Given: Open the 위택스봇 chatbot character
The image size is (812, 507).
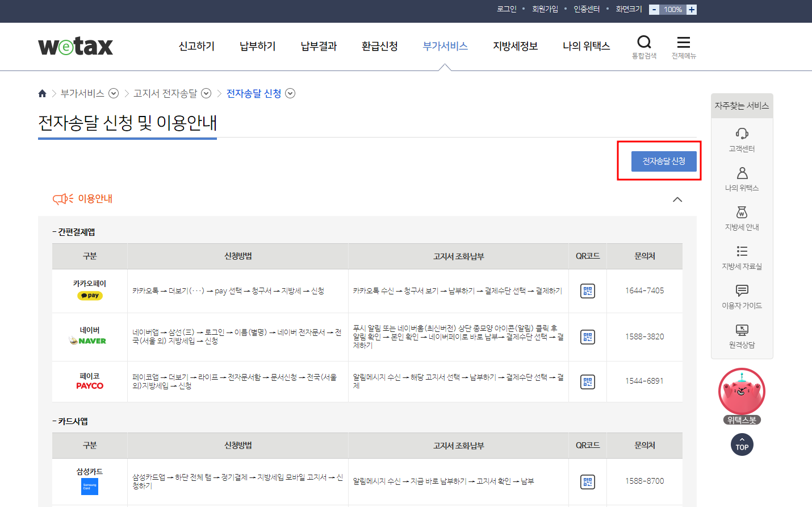Looking at the screenshot, I should click(742, 391).
